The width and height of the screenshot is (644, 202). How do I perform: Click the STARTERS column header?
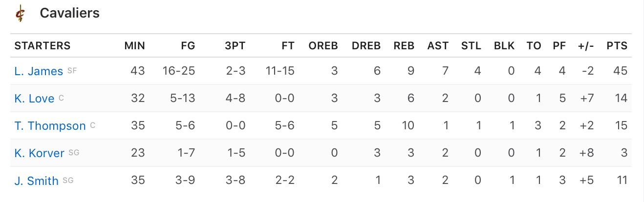pos(43,46)
